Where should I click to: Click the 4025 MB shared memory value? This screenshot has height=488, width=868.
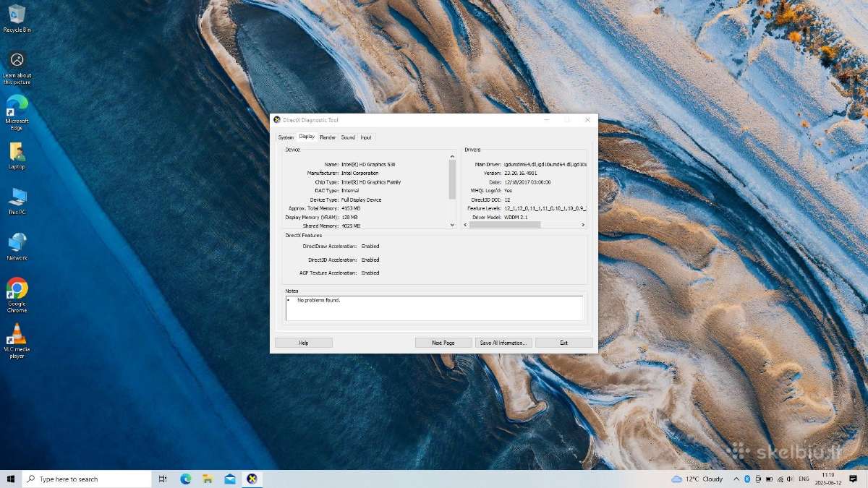pyautogui.click(x=351, y=226)
